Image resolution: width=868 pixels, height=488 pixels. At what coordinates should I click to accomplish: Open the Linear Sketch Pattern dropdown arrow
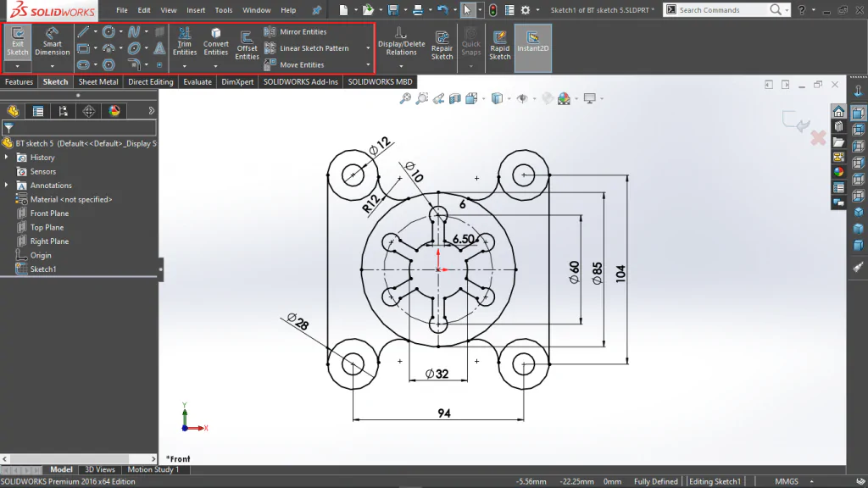click(368, 48)
